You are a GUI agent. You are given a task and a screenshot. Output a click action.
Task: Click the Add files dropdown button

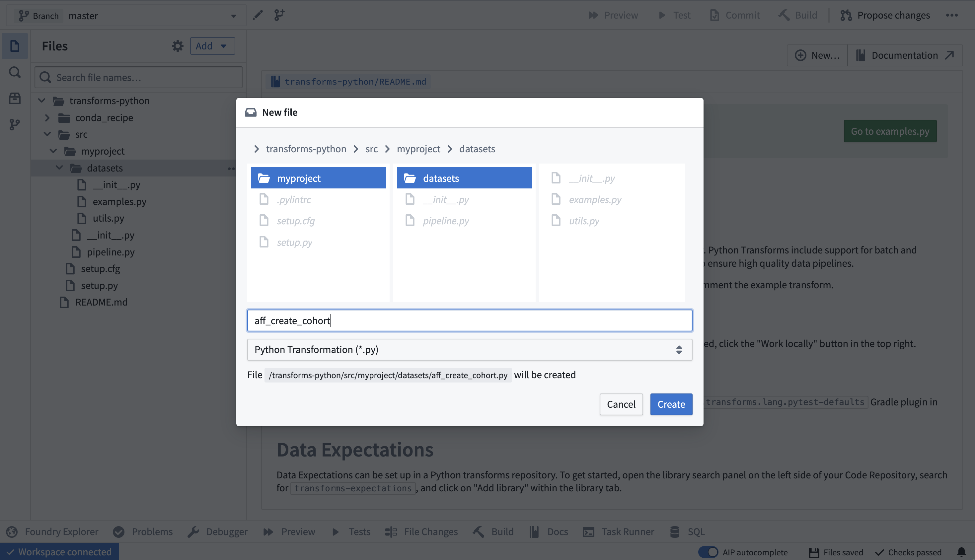tap(212, 46)
